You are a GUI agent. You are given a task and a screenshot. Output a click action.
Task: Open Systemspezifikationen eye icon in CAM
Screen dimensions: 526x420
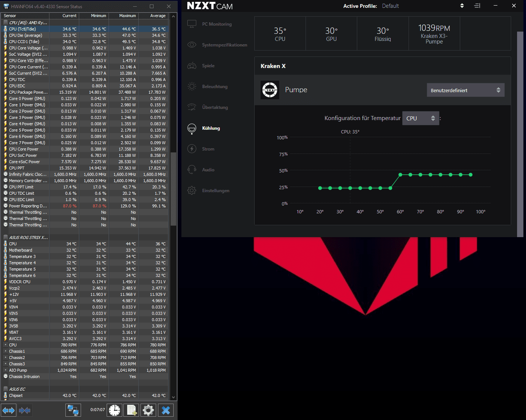[192, 45]
